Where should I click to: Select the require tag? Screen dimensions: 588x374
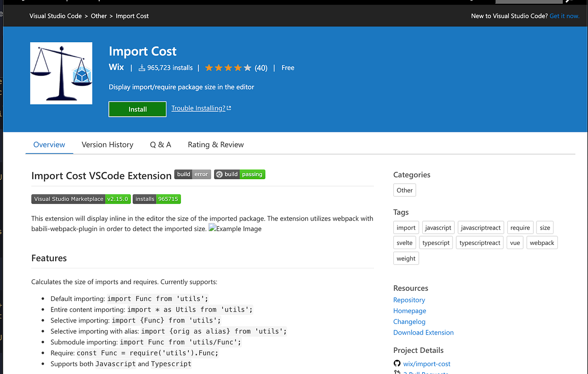coord(520,227)
